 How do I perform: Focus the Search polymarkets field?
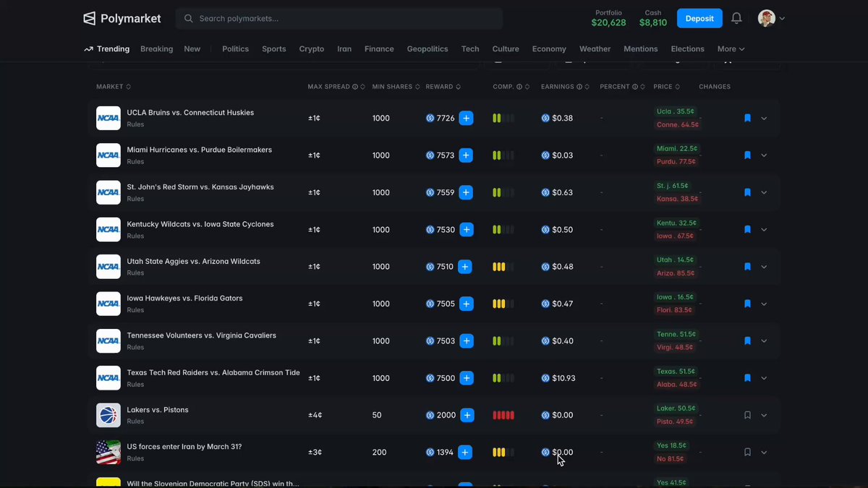point(339,19)
